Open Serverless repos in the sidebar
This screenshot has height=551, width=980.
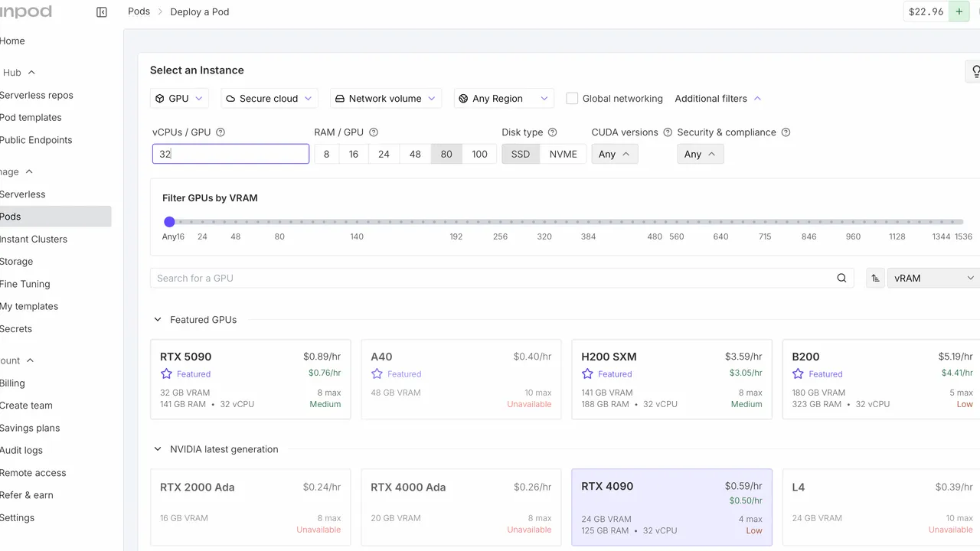click(37, 96)
